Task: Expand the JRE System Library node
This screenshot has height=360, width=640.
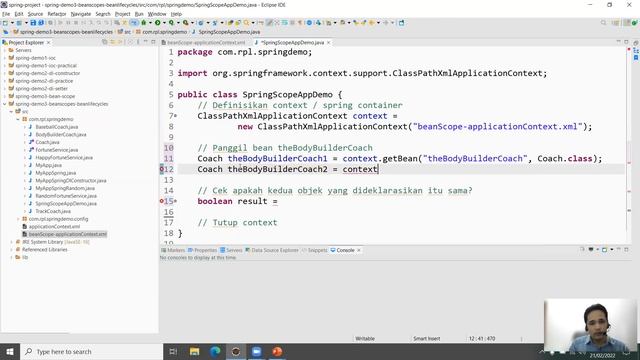Action: pyautogui.click(x=11, y=242)
